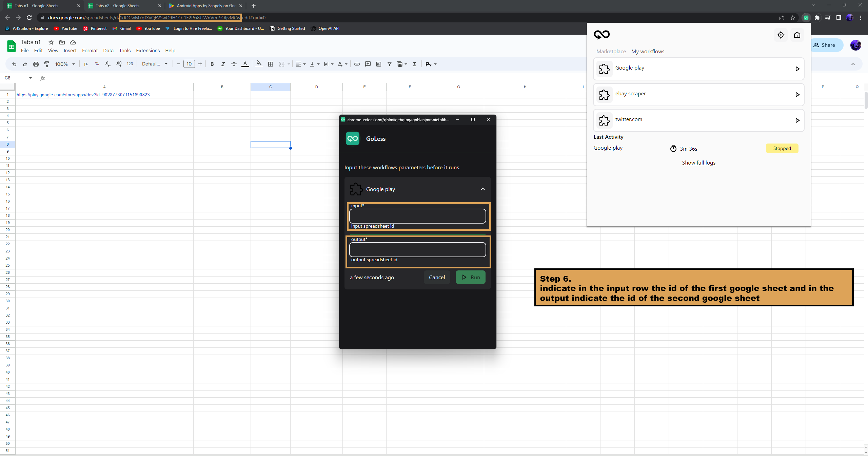Click the Run button in GoLess dialog
The width and height of the screenshot is (868, 456).
click(x=470, y=277)
